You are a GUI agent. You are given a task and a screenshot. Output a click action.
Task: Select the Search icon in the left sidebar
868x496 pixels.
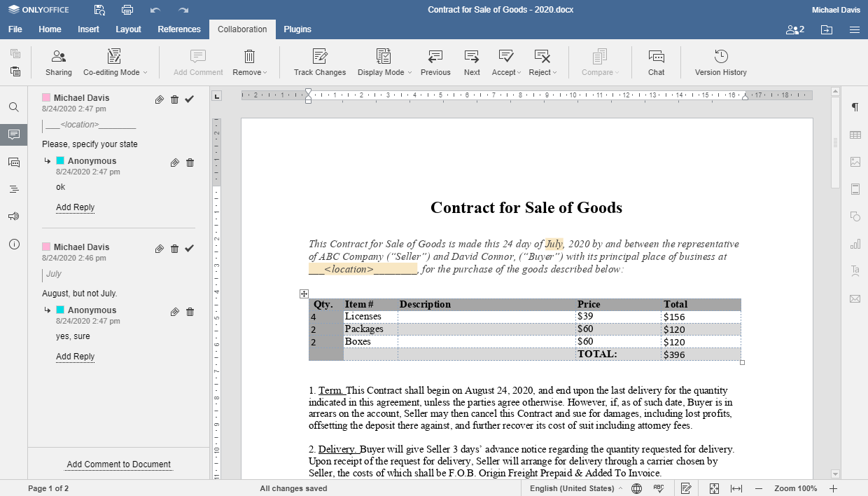point(14,107)
